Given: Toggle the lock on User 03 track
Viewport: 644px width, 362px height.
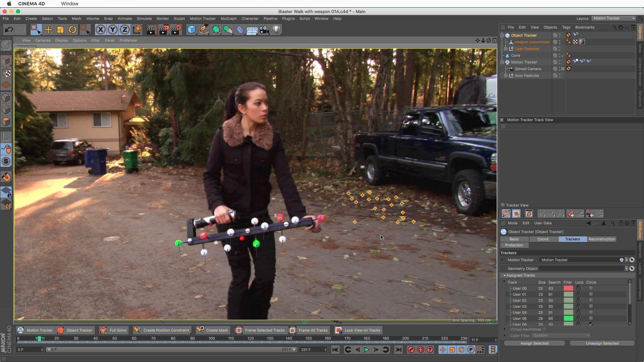Looking at the screenshot, I should pos(578,306).
